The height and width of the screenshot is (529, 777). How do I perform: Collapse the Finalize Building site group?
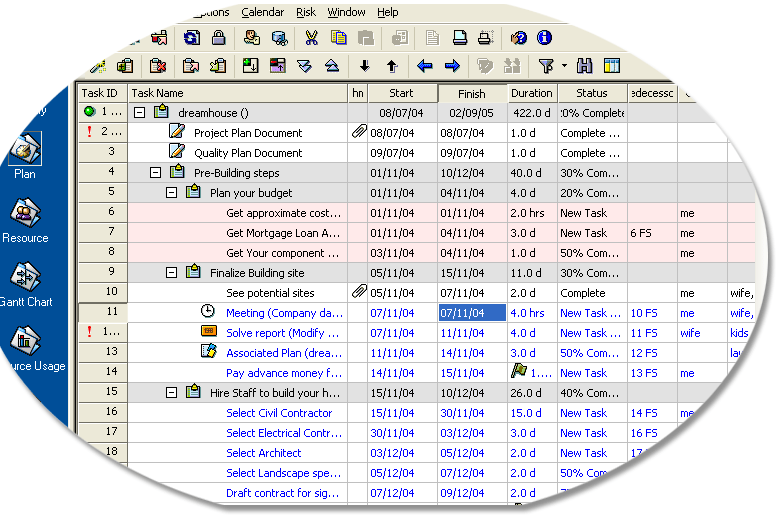(172, 273)
